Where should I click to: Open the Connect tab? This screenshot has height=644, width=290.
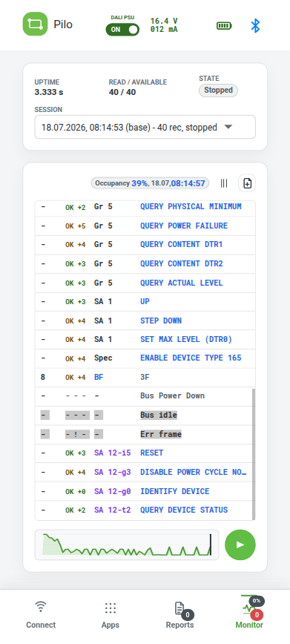41,615
